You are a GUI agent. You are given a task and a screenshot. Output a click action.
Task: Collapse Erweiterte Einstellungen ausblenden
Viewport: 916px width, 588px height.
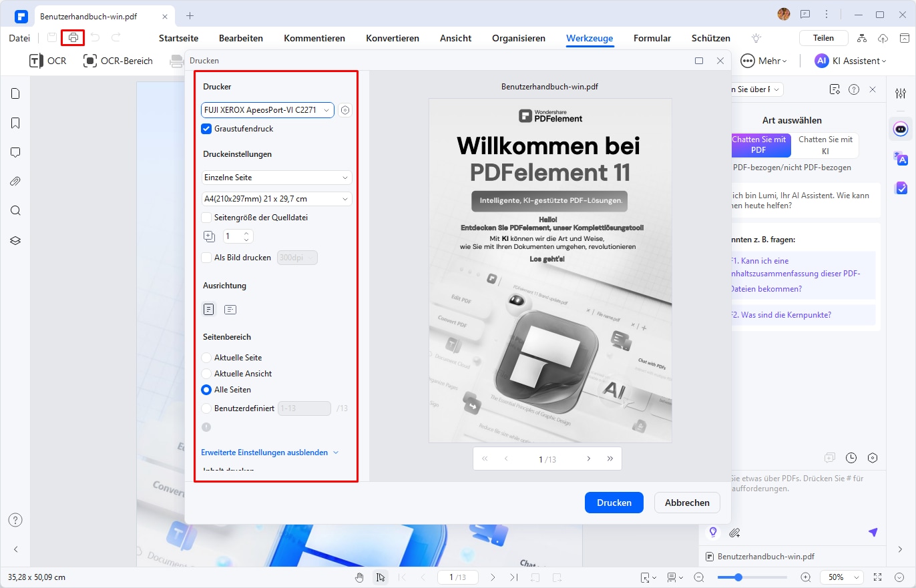coord(270,453)
